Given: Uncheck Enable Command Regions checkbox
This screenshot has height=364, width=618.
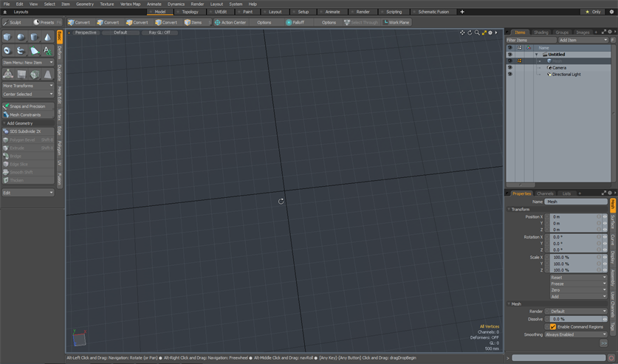Looking at the screenshot, I should (x=553, y=326).
